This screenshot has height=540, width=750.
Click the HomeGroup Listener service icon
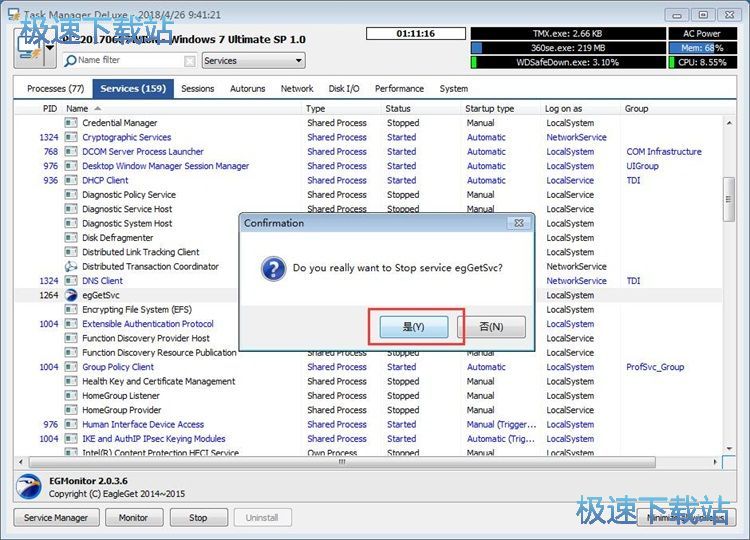[x=71, y=396]
